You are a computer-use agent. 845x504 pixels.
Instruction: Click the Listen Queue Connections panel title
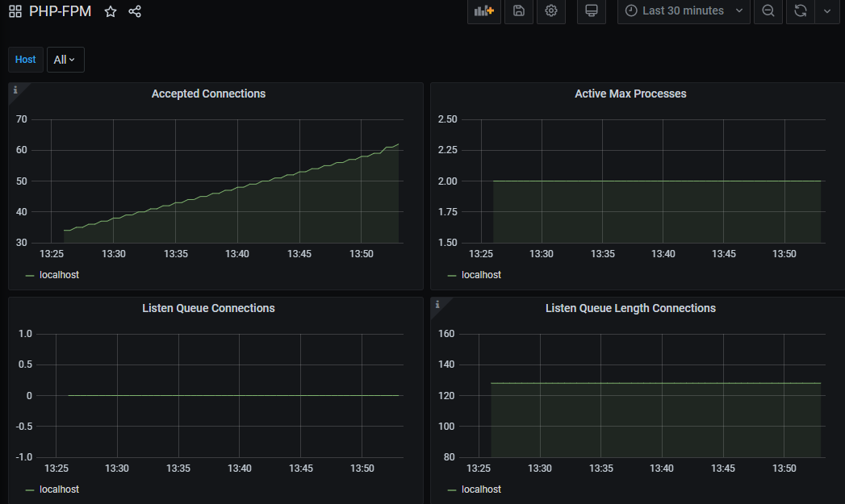point(208,308)
